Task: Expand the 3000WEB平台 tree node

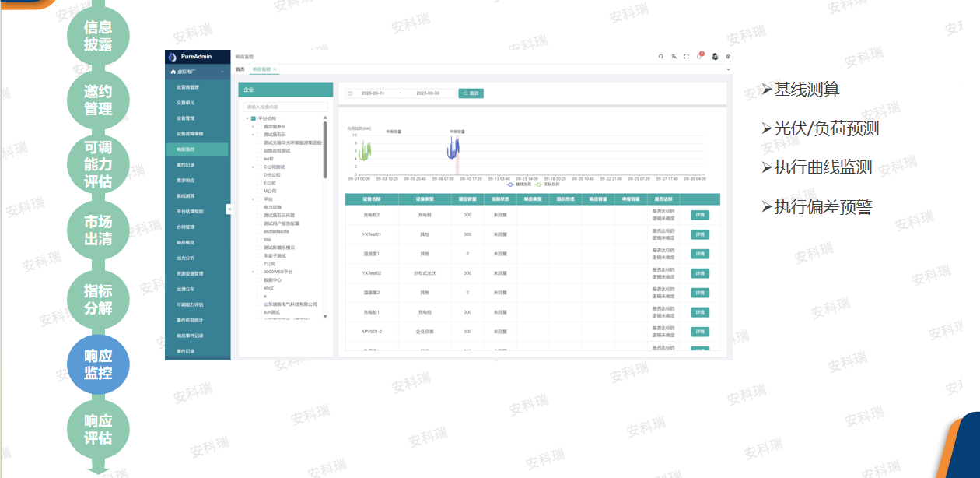Action: tap(253, 272)
